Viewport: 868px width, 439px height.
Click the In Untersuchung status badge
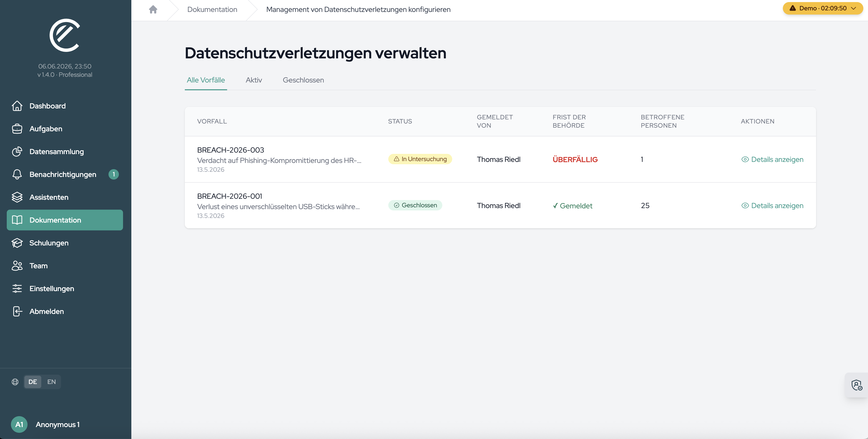420,159
